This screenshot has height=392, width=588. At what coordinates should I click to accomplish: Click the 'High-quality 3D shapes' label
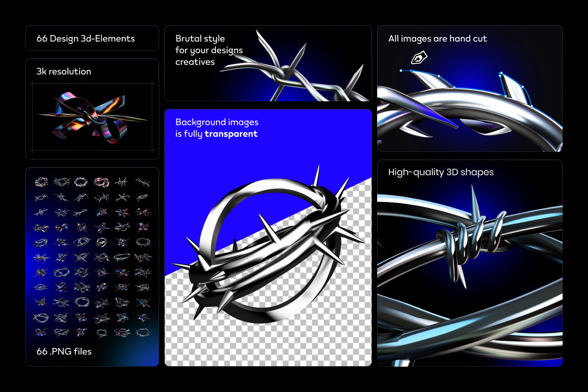(440, 172)
